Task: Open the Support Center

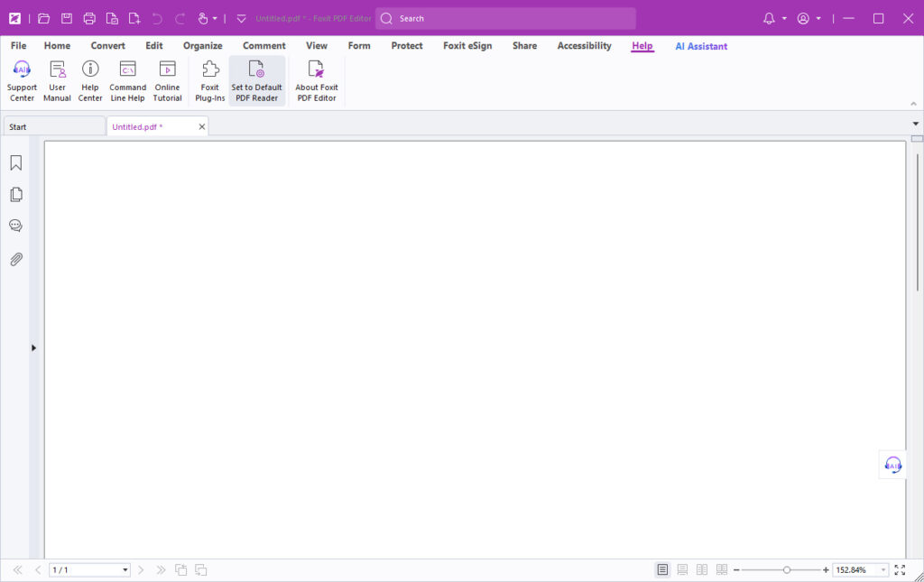Action: coord(22,81)
